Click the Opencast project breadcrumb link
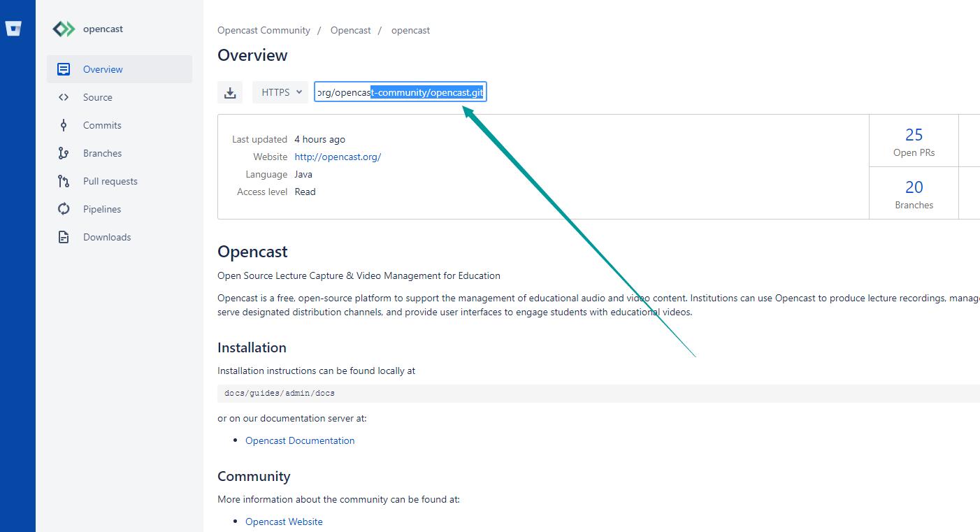Screen dimensions: 980x532 (x=350, y=31)
